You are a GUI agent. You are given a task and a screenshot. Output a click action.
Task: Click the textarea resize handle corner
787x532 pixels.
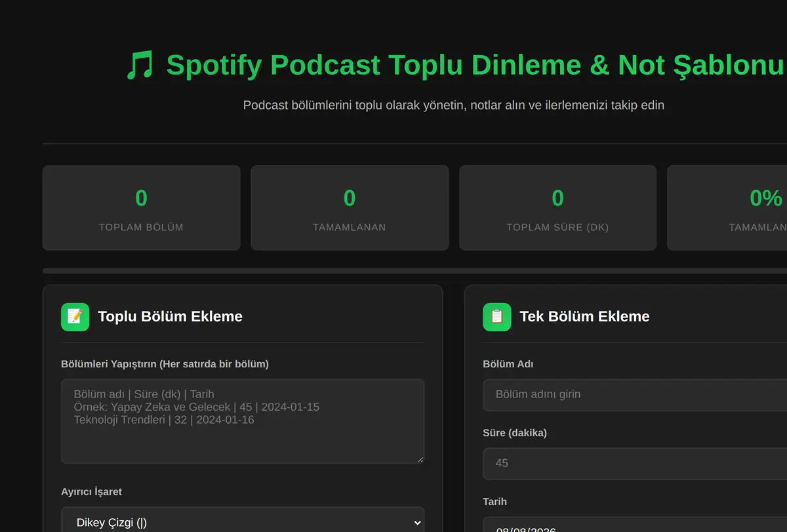[x=420, y=459]
